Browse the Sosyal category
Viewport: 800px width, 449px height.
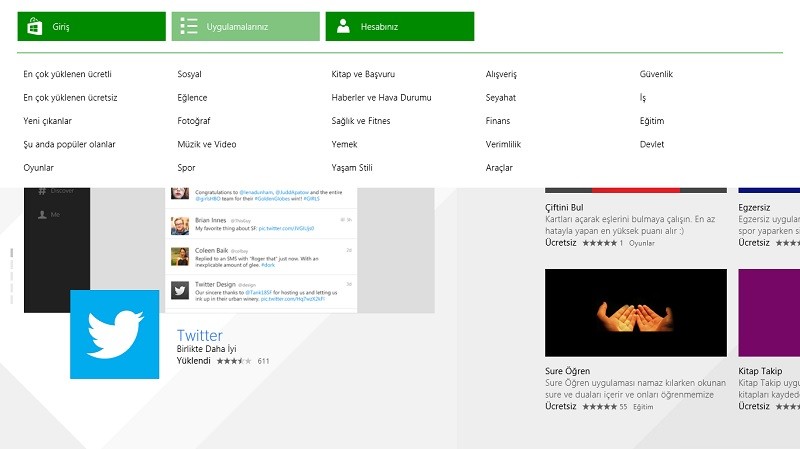point(189,74)
